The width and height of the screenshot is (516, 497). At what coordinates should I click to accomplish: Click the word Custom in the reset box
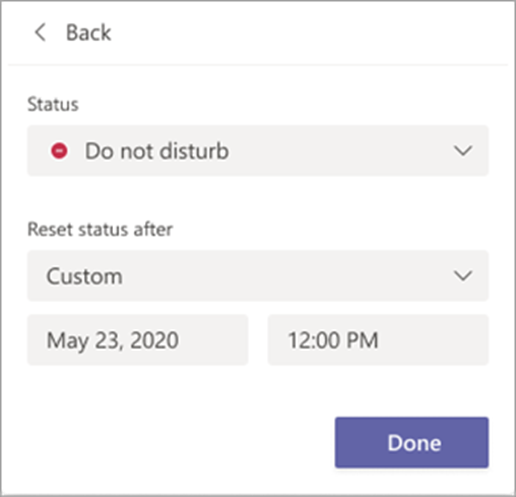tap(84, 276)
